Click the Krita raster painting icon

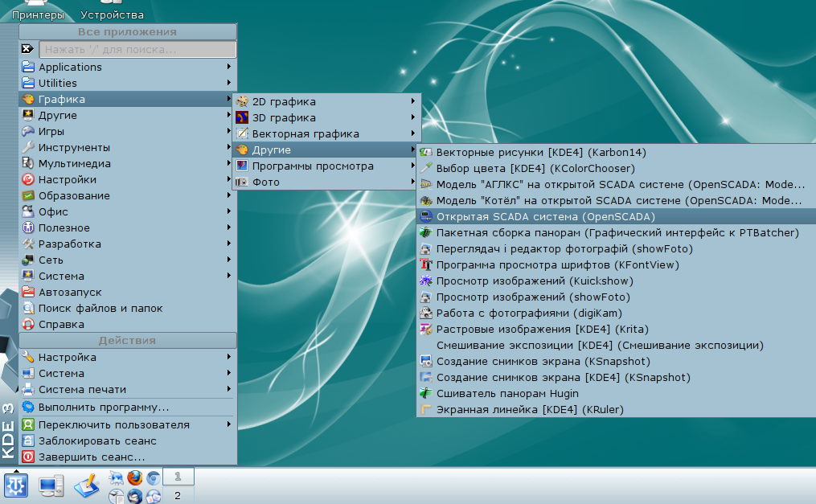426,330
